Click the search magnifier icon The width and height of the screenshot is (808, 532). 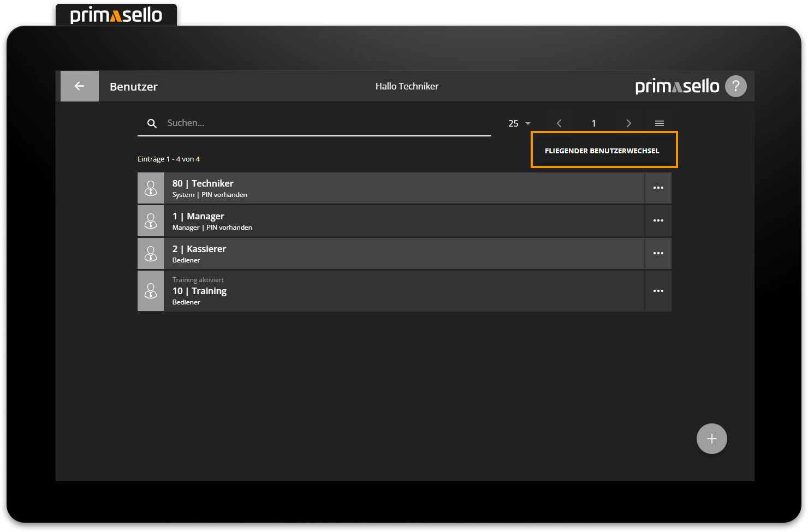click(x=152, y=123)
